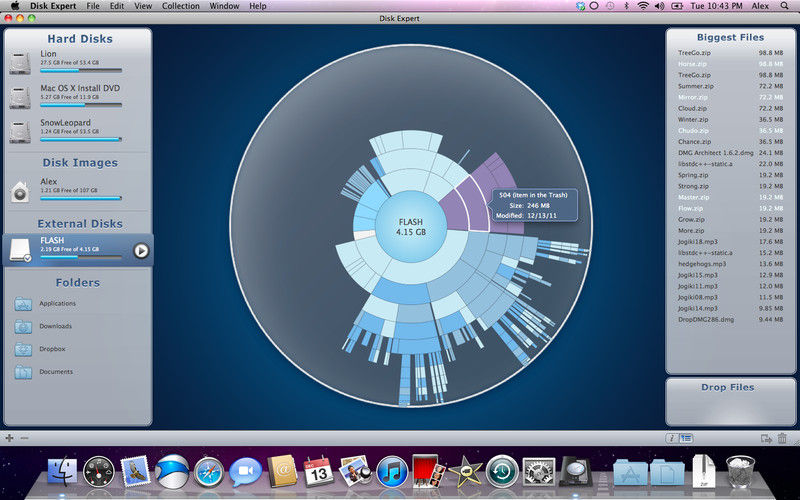Screen dimensions: 800x500
Task: Select Jogiki18.mp3 in Biggest Files
Action: pos(730,241)
